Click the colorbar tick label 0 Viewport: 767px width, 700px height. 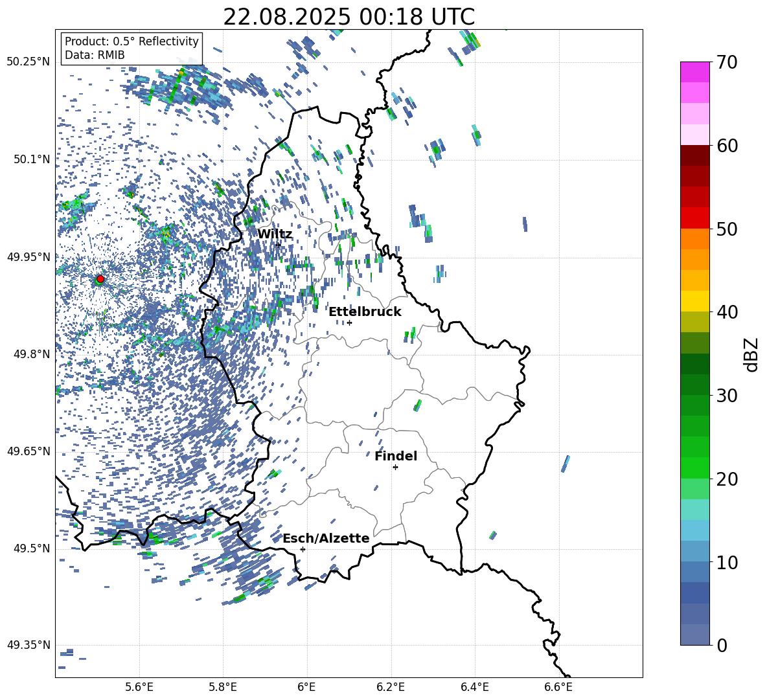722,645
